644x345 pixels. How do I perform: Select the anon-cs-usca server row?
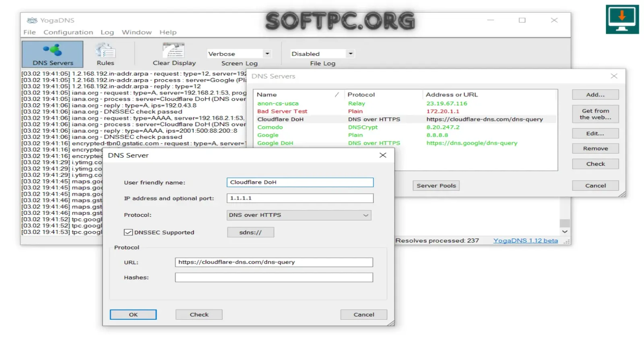point(406,103)
